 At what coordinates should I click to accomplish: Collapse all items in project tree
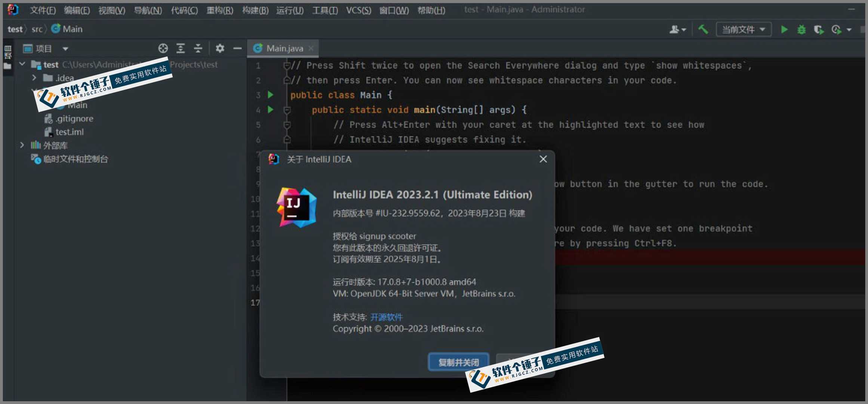point(198,48)
